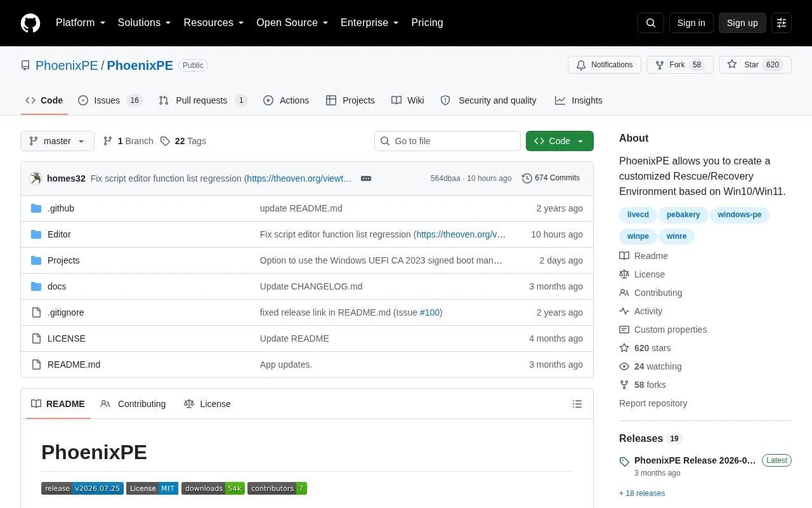Expand the Platform menu
This screenshot has height=508, width=812.
[x=81, y=23]
